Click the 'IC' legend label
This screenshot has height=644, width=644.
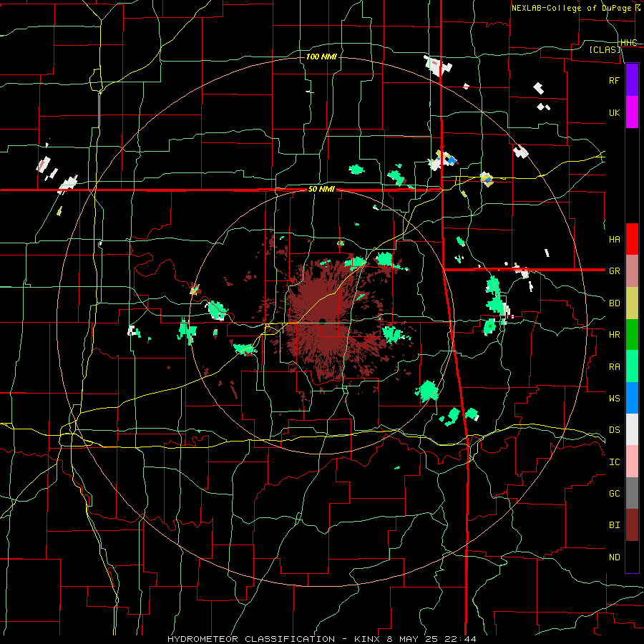[x=614, y=462]
